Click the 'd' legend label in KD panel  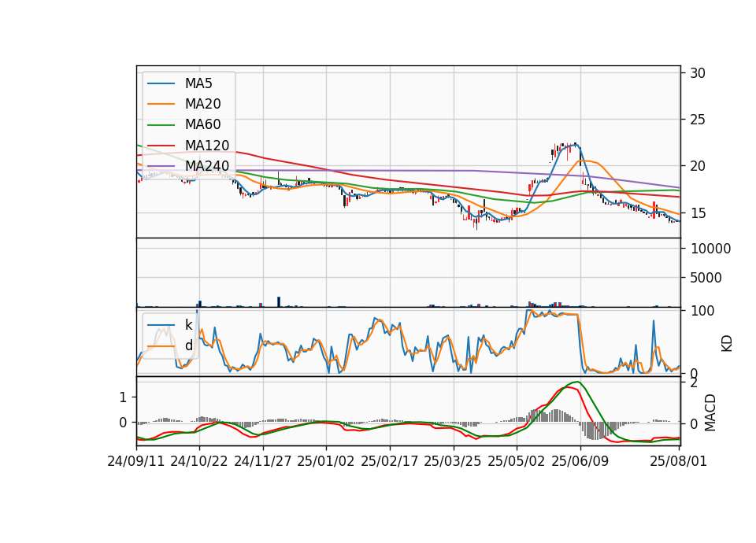[x=188, y=345]
